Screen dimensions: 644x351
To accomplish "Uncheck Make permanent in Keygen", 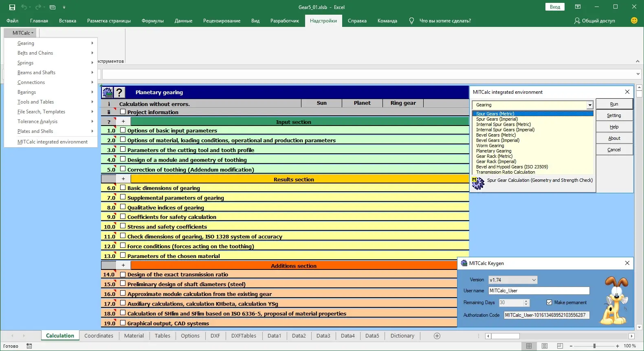I will click(549, 302).
